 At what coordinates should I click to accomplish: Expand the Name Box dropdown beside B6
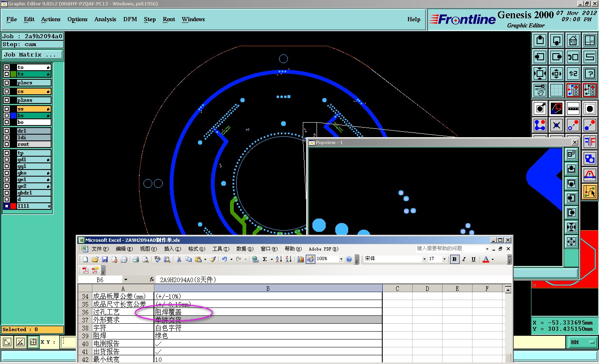click(126, 280)
